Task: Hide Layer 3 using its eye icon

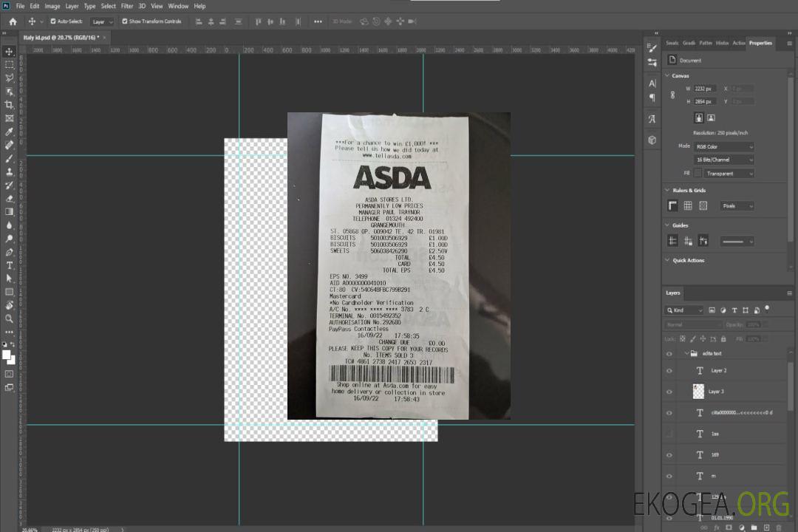Action: coord(669,392)
